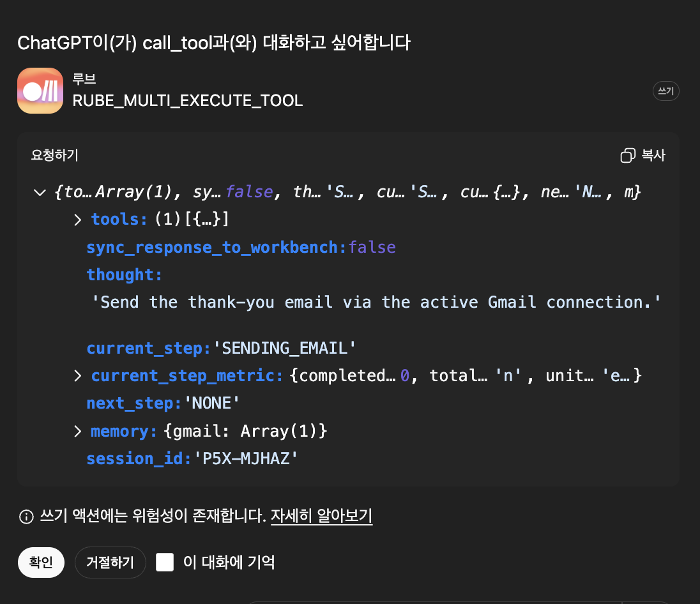Screen dimensions: 700x604
Task: Select the current_step 'SENDING_EMAIL' value
Action: click(x=285, y=348)
